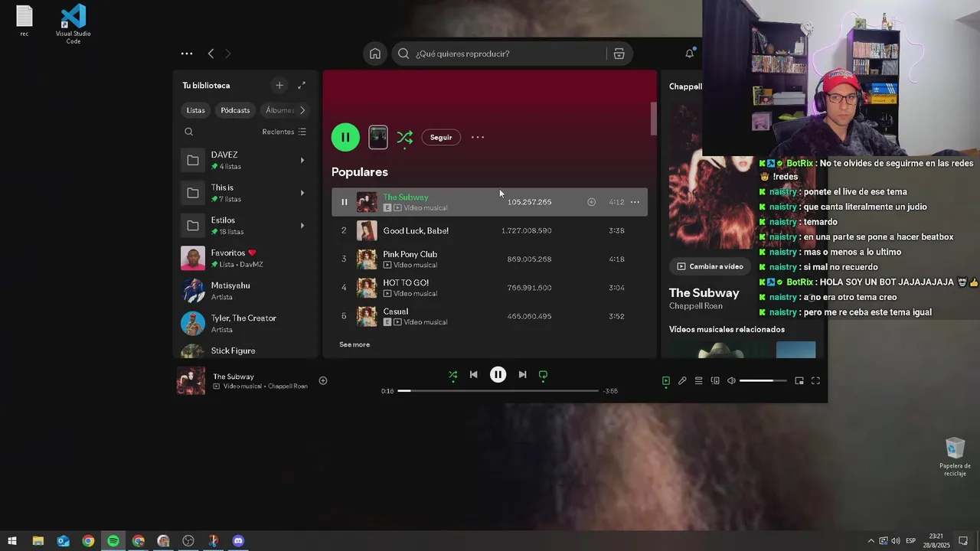Click the Seguir button
This screenshot has width=980, height=551.
[x=441, y=137]
